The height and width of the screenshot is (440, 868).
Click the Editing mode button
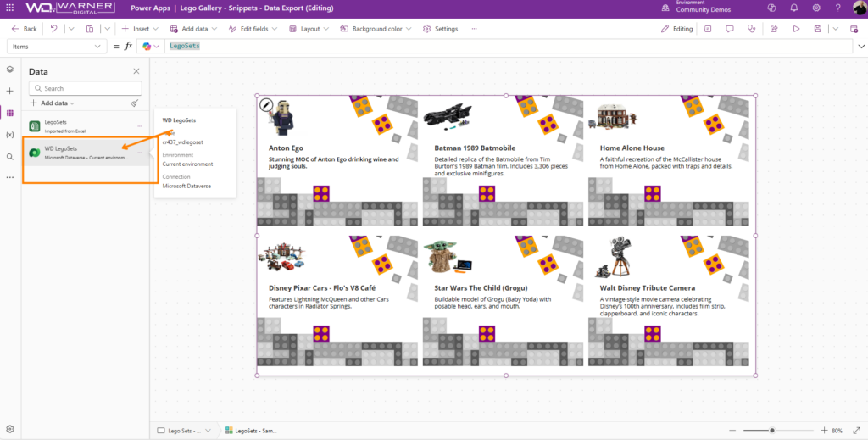click(676, 29)
